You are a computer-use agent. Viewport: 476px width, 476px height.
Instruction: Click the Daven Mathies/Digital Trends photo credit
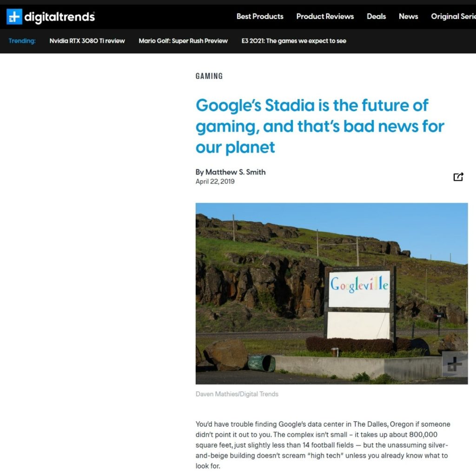(237, 394)
